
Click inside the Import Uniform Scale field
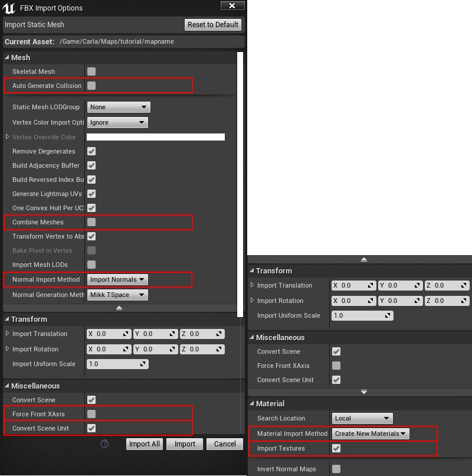point(112,364)
